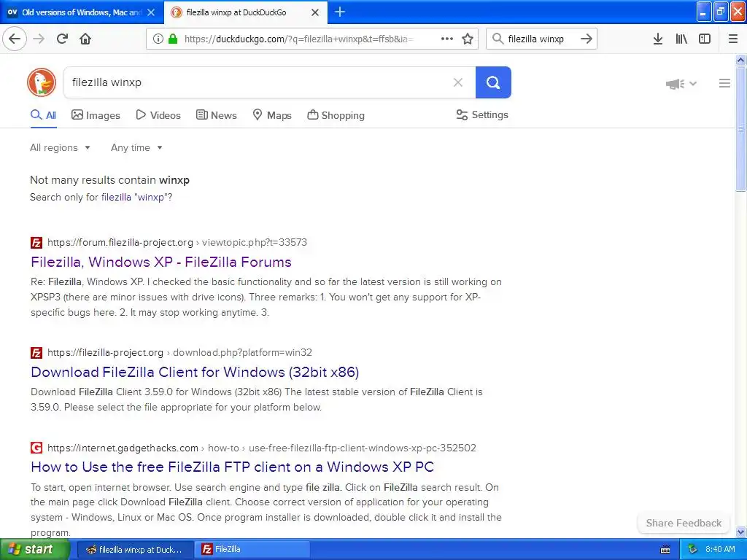Bookmark this page with the star
The image size is (747, 560).
click(x=468, y=39)
